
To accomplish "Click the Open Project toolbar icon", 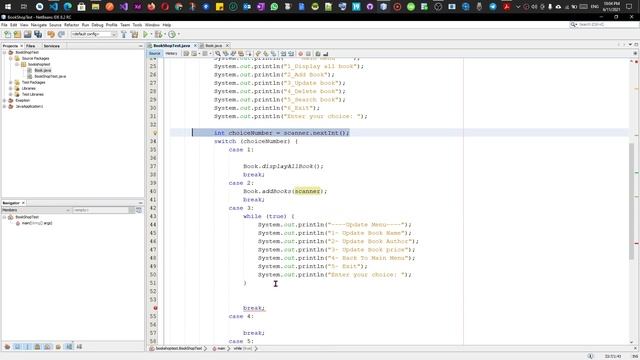I will coord(27,35).
